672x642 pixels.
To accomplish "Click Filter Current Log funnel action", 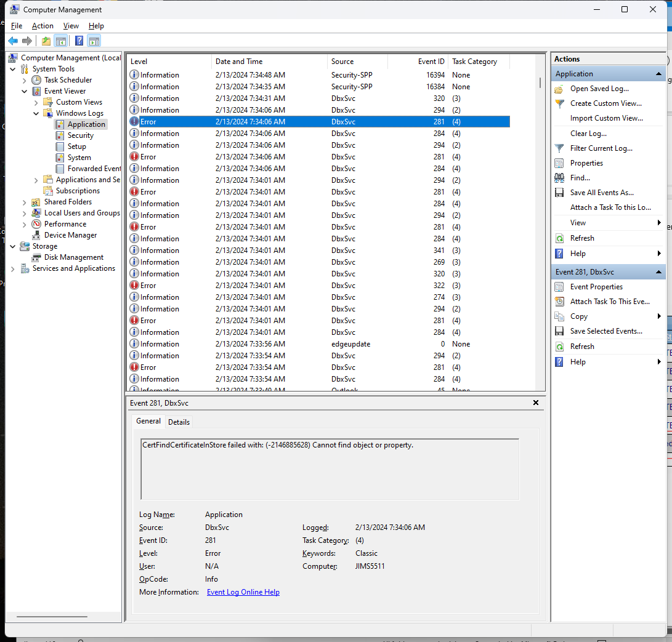I will pyautogui.click(x=601, y=148).
